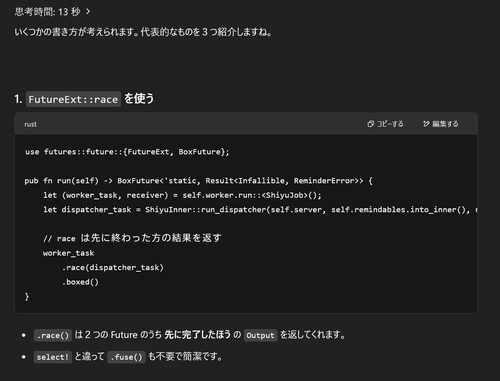Click the 'let (worker_task, receiver)' line
Viewport: 500px width, 381px height.
(x=182, y=195)
